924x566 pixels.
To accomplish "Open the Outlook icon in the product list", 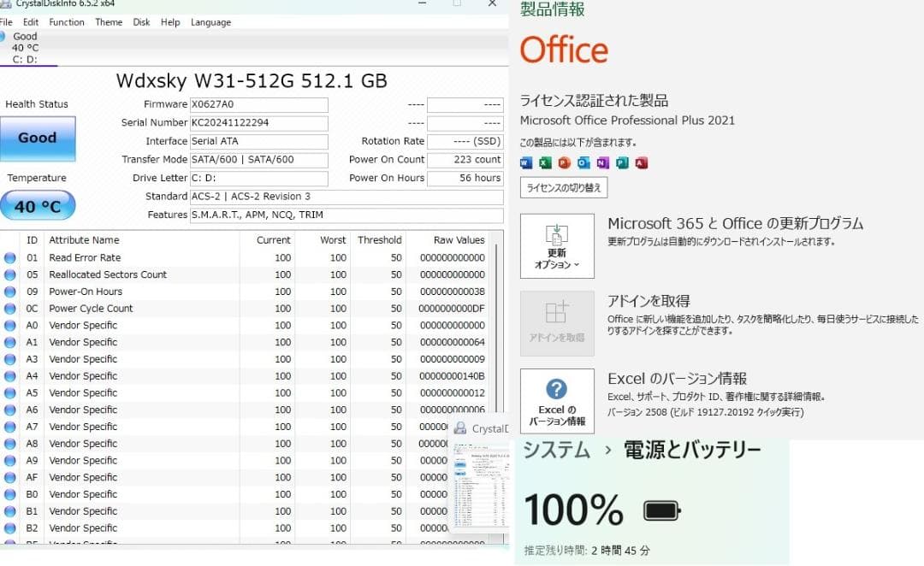I will click(582, 162).
